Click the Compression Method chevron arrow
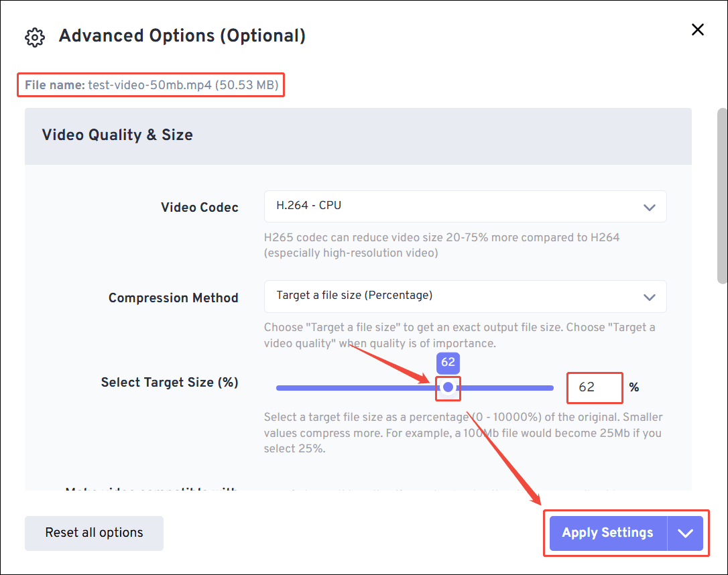Viewport: 728px width, 575px height. point(649,297)
